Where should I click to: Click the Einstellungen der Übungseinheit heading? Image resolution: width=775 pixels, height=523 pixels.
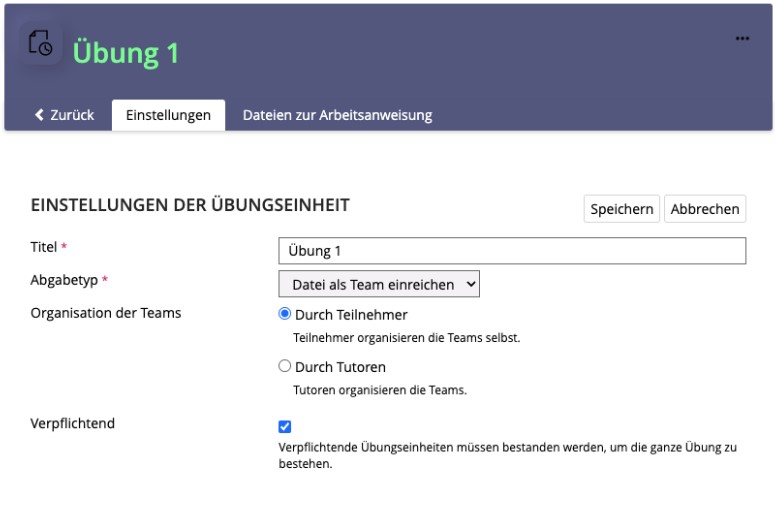point(190,205)
